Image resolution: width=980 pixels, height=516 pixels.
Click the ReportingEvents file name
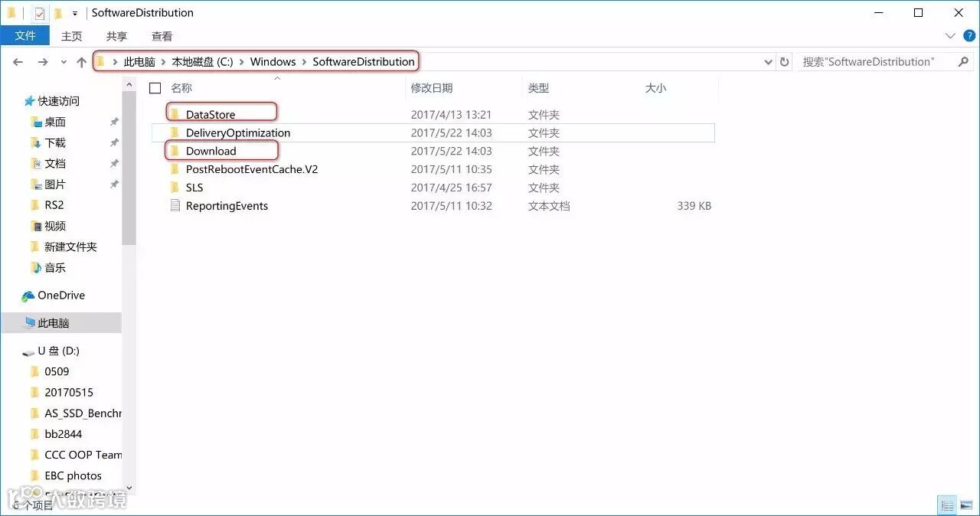tap(227, 206)
